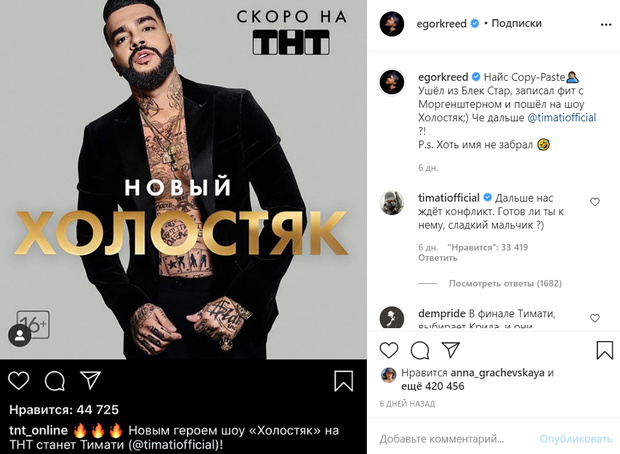Like timatiofficial's comment
The width and height of the screenshot is (620, 454).
595,202
